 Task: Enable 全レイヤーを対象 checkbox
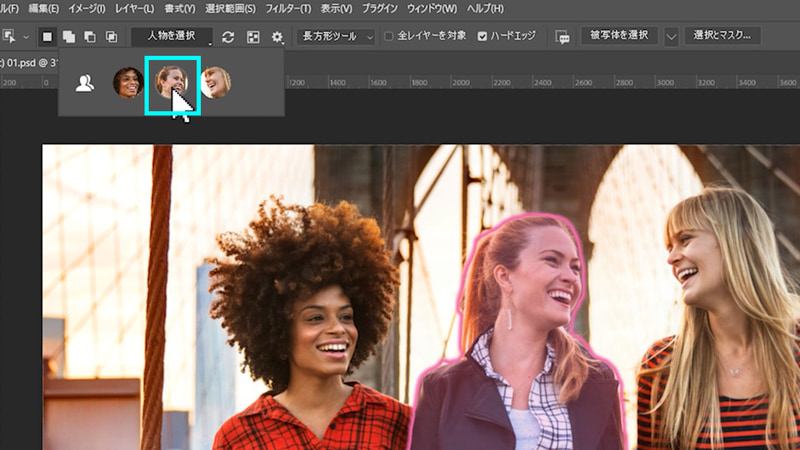389,36
